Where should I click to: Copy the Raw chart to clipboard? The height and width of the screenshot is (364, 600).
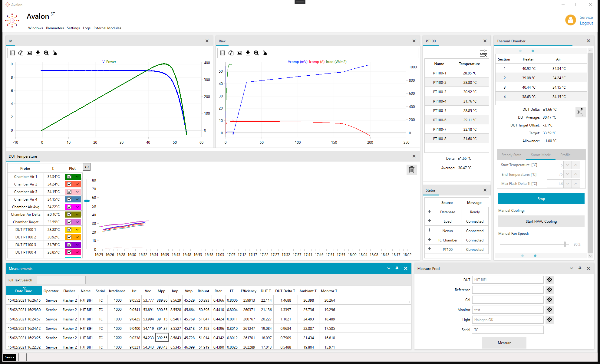click(x=231, y=53)
